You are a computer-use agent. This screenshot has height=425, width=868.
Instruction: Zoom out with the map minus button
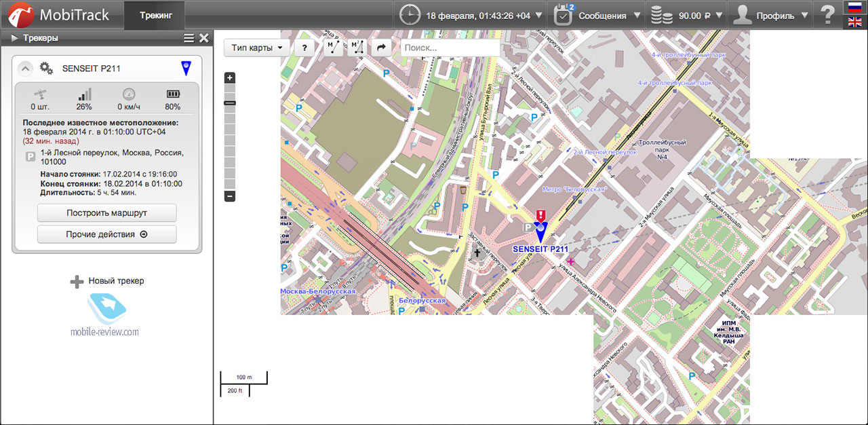(230, 196)
